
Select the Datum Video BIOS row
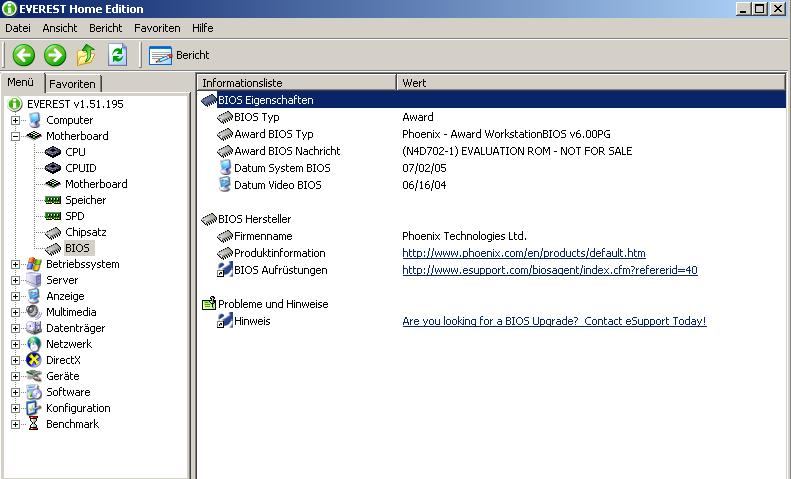(492, 185)
